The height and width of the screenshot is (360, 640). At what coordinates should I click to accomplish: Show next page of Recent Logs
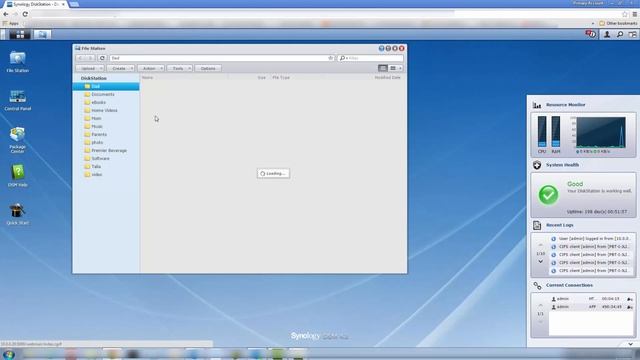(540, 262)
